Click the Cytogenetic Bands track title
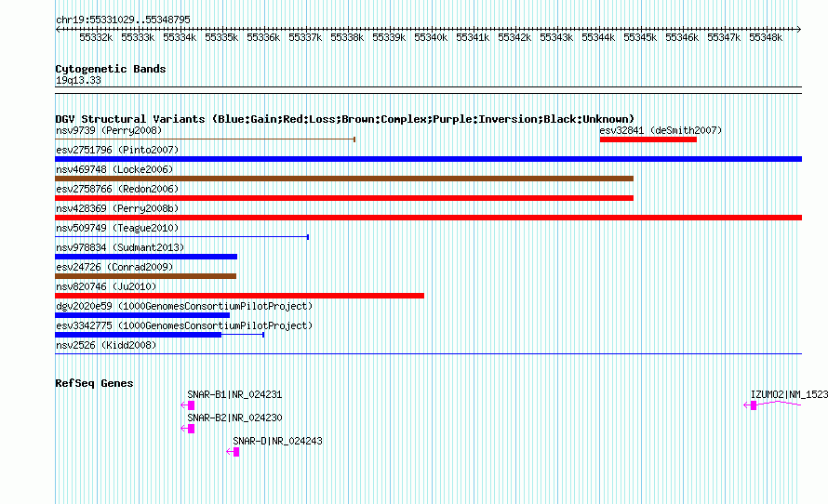Image resolution: width=828 pixels, height=504 pixels. pos(111,69)
